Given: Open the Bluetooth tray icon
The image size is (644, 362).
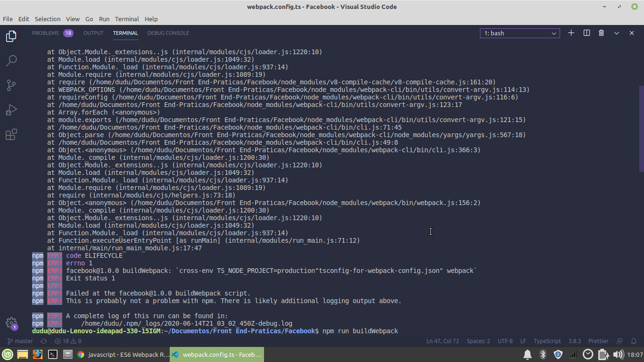Looking at the screenshot, I should (543, 354).
